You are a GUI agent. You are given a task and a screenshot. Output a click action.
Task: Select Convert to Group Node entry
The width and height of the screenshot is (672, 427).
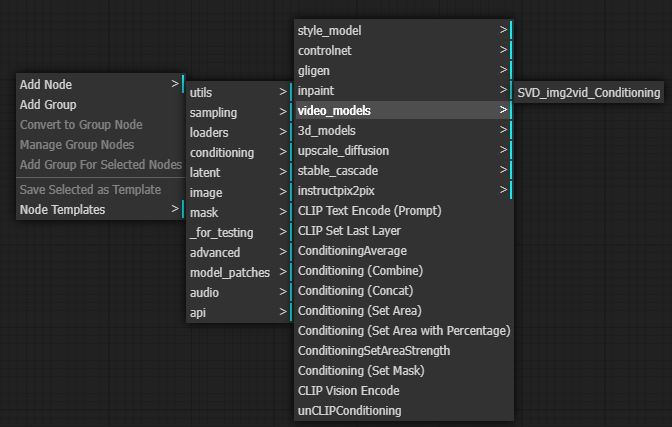pos(101,125)
